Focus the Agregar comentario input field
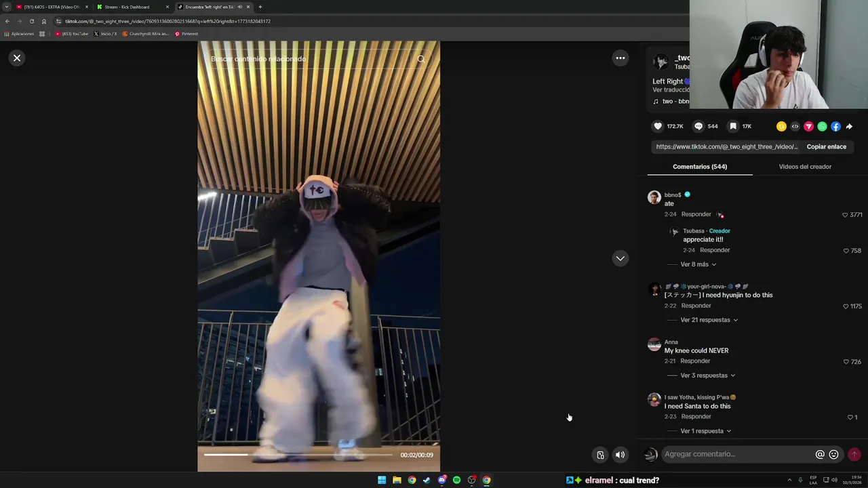The image size is (868, 488). click(737, 454)
